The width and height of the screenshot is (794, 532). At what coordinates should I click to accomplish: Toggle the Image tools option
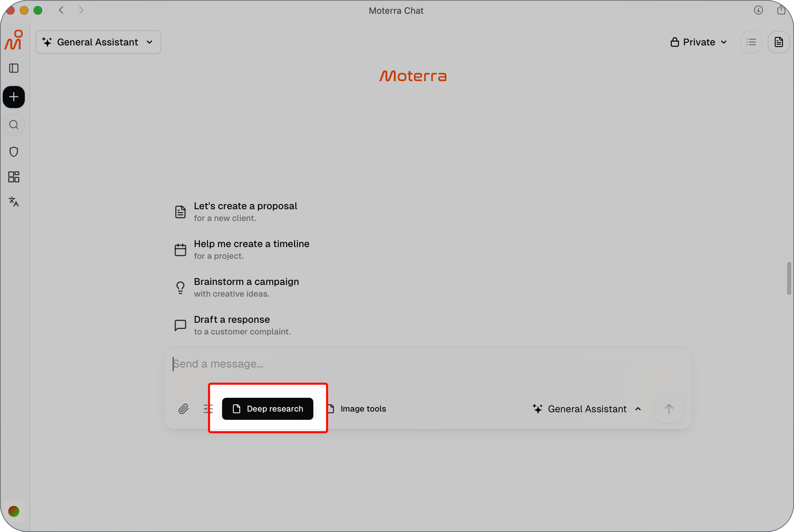click(357, 409)
